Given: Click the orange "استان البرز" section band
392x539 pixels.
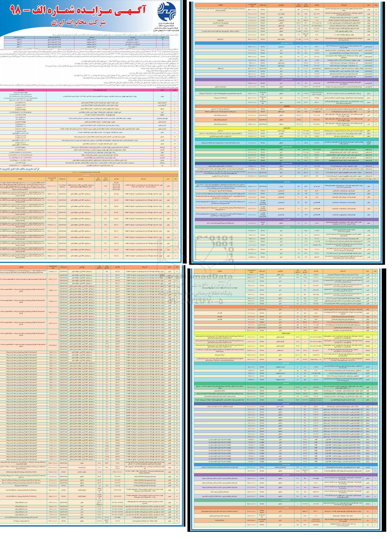Looking at the screenshot, I should pos(287,106).
